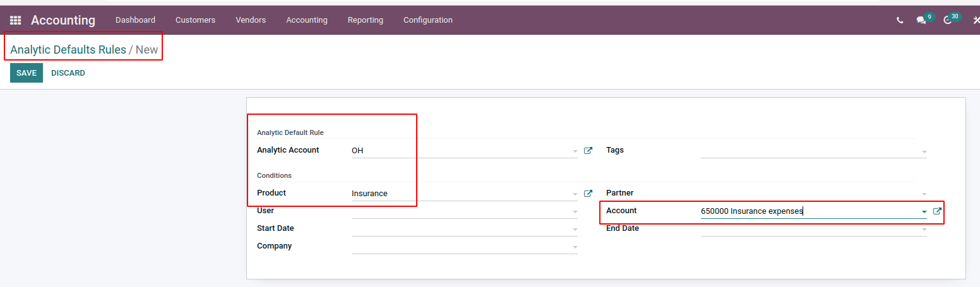Open the End Date picker arrow

point(924,230)
